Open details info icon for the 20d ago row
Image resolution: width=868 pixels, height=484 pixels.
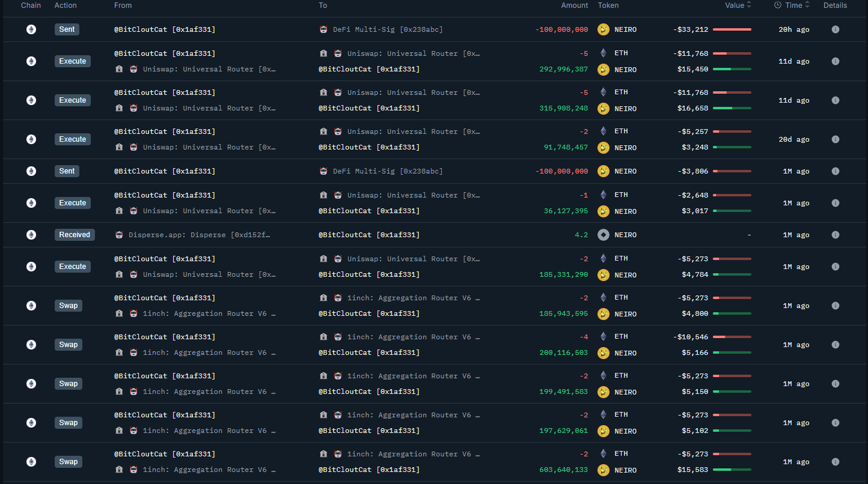[x=835, y=139]
